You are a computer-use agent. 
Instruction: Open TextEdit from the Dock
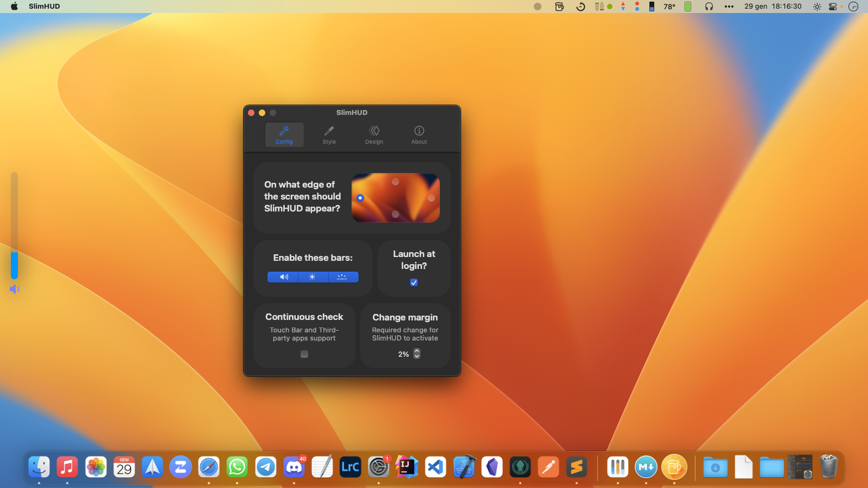(322, 467)
